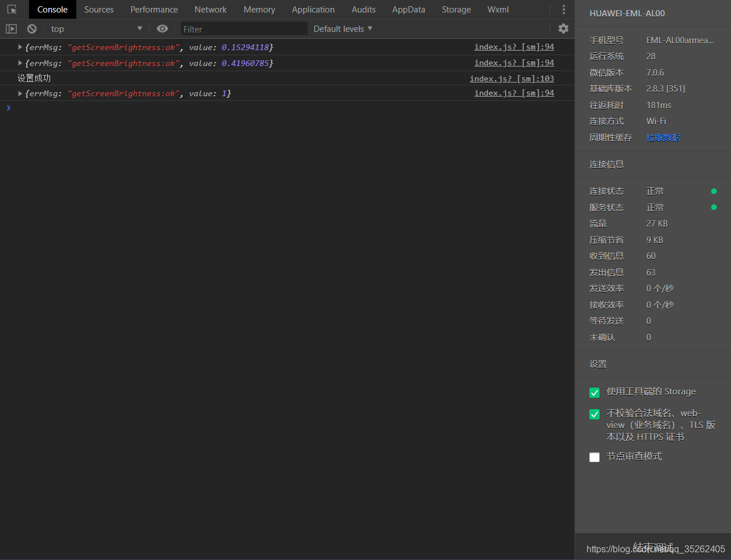This screenshot has height=560, width=731.
Task: Open live expression eye icon
Action: (162, 28)
